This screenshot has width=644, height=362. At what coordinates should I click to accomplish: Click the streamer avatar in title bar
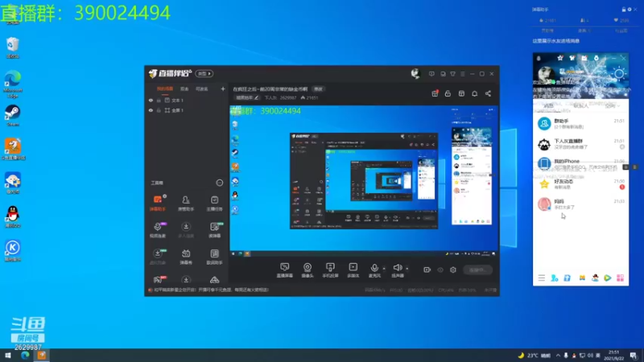(415, 73)
